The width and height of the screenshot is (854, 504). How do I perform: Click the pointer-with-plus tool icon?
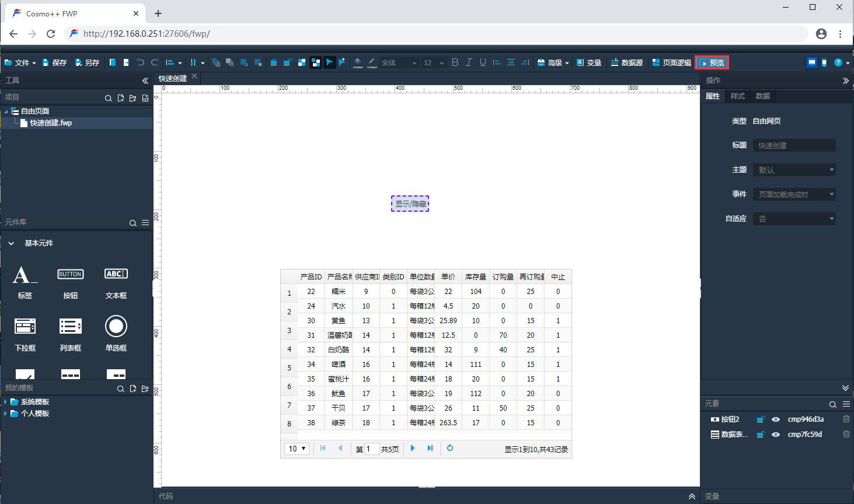(x=342, y=62)
